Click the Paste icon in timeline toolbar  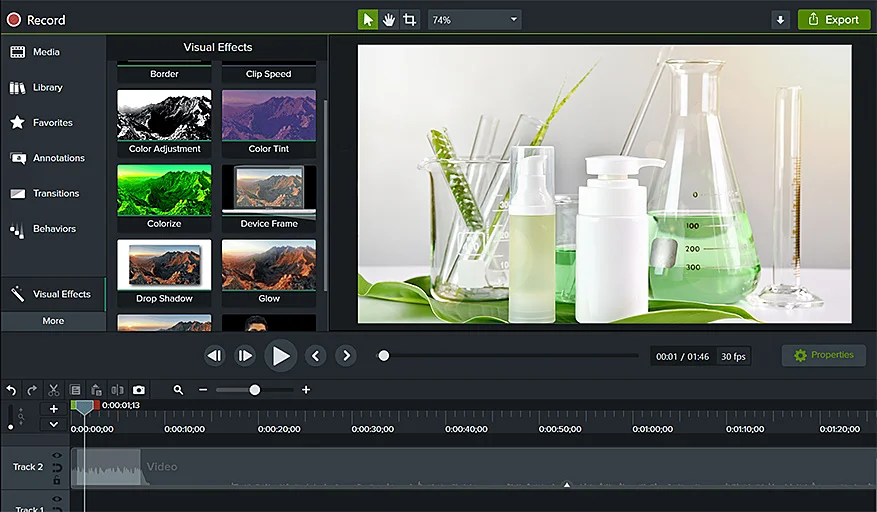click(96, 390)
